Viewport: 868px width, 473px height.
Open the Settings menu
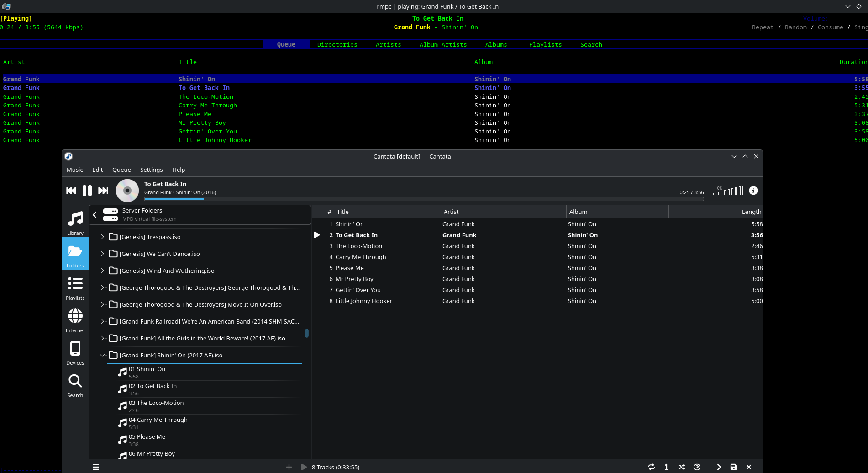tap(151, 170)
